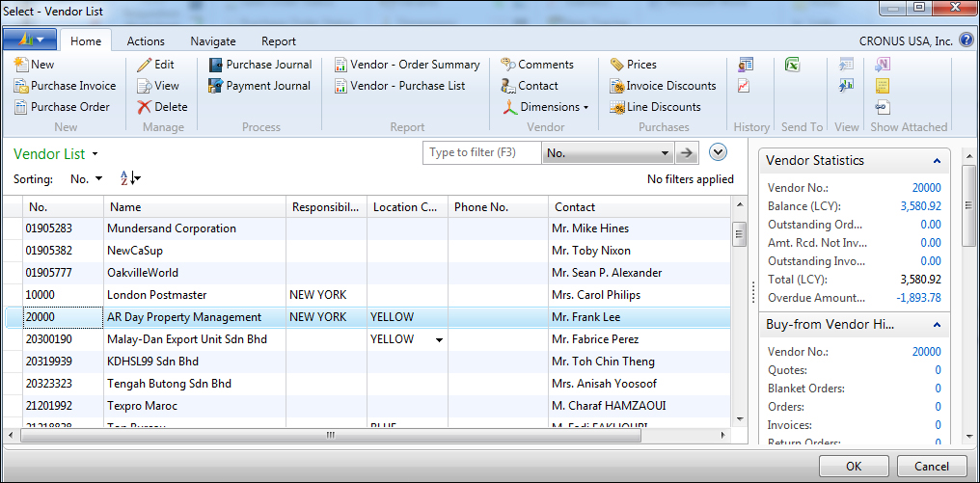
Task: Switch to the Actions tab
Action: (x=146, y=41)
